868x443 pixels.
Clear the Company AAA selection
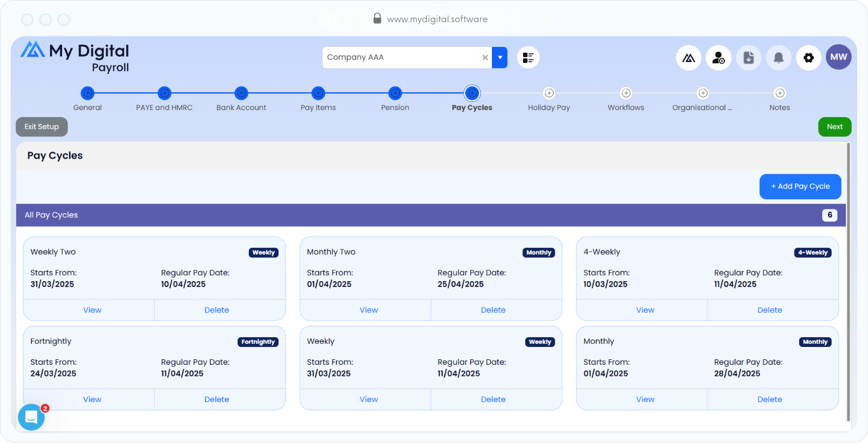(485, 58)
